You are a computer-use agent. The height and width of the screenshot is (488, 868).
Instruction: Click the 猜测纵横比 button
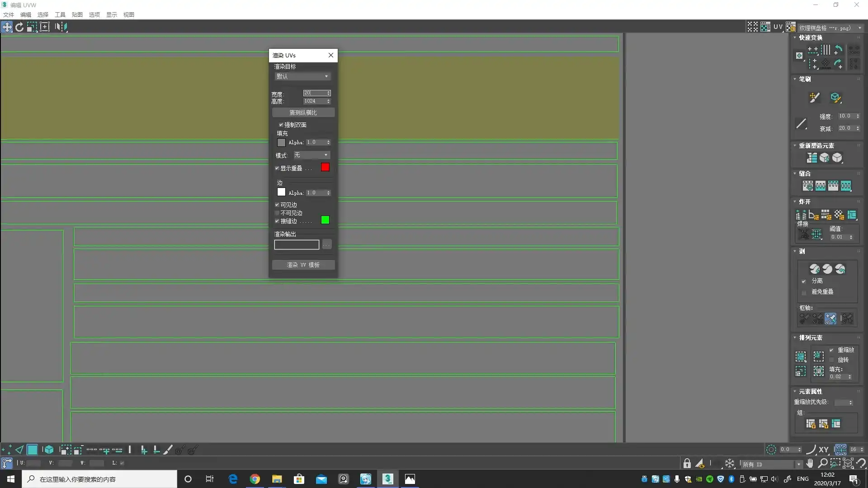point(303,113)
